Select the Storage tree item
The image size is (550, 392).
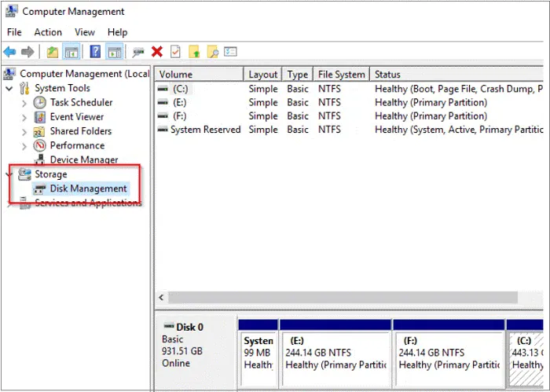[50, 174]
